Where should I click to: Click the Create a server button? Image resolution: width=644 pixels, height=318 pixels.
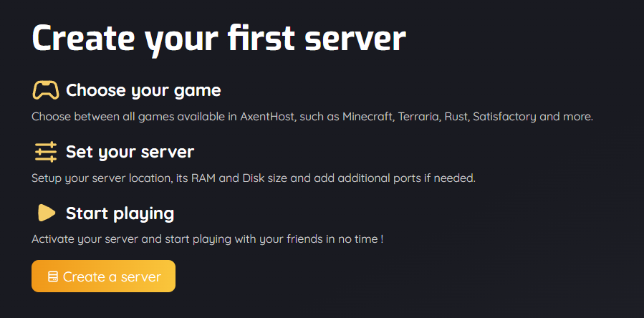pyautogui.click(x=103, y=276)
